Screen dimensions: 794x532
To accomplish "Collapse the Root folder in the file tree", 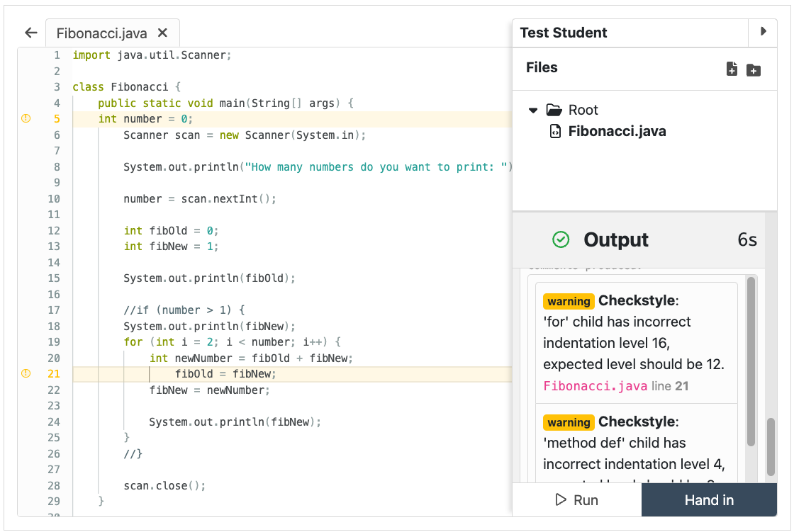I will pos(534,110).
